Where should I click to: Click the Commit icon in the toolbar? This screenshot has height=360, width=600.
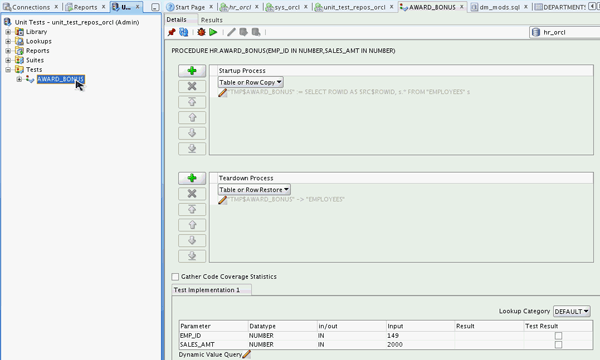tap(243, 33)
